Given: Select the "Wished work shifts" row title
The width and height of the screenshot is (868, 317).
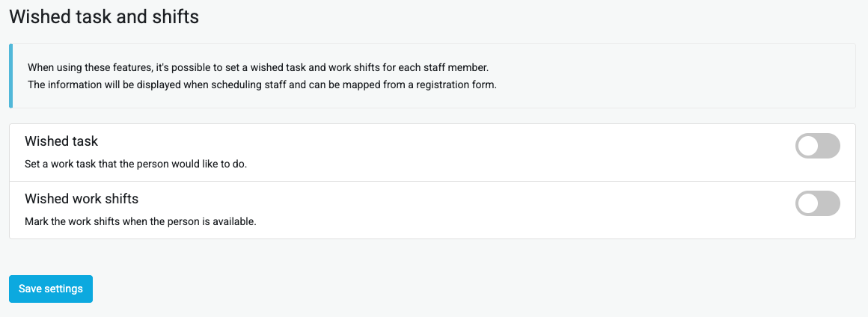Looking at the screenshot, I should pos(82,199).
